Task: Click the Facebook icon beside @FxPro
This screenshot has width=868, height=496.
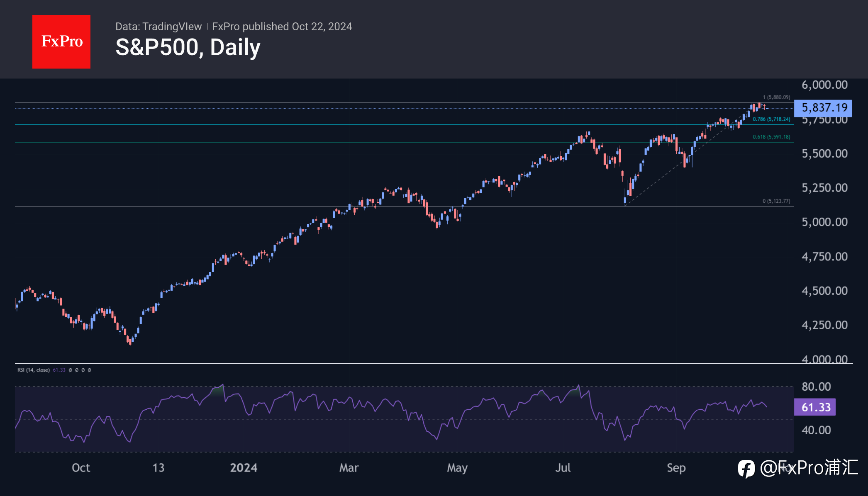Action: pos(746,469)
